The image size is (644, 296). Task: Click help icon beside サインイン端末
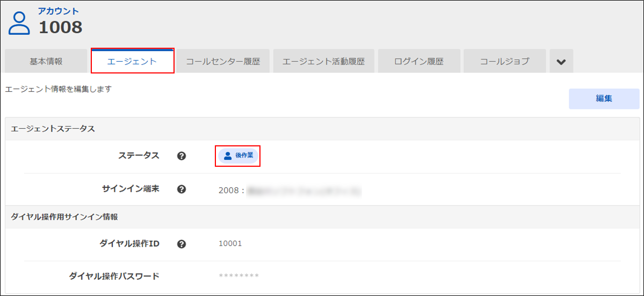click(182, 189)
